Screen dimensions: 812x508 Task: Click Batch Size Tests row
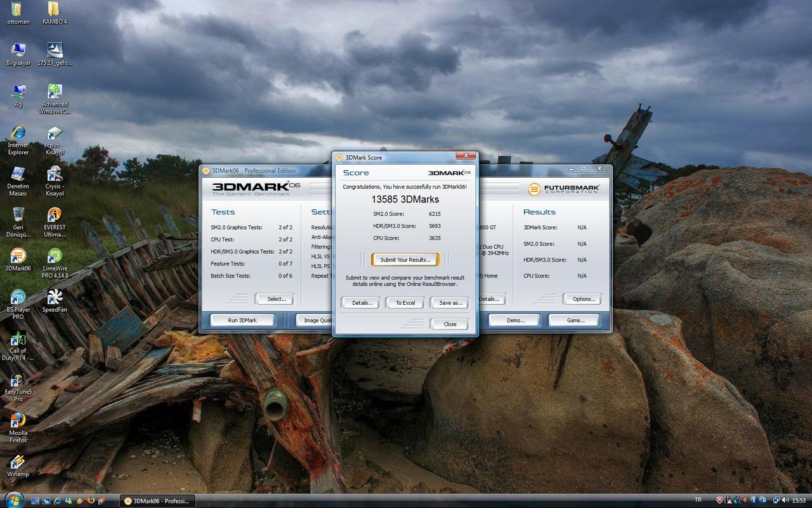click(x=251, y=276)
